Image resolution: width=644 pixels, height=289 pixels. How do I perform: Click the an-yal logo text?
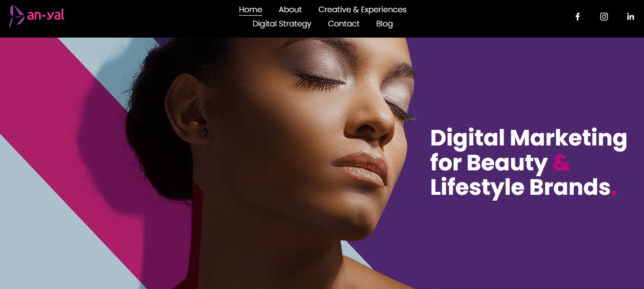(46, 15)
